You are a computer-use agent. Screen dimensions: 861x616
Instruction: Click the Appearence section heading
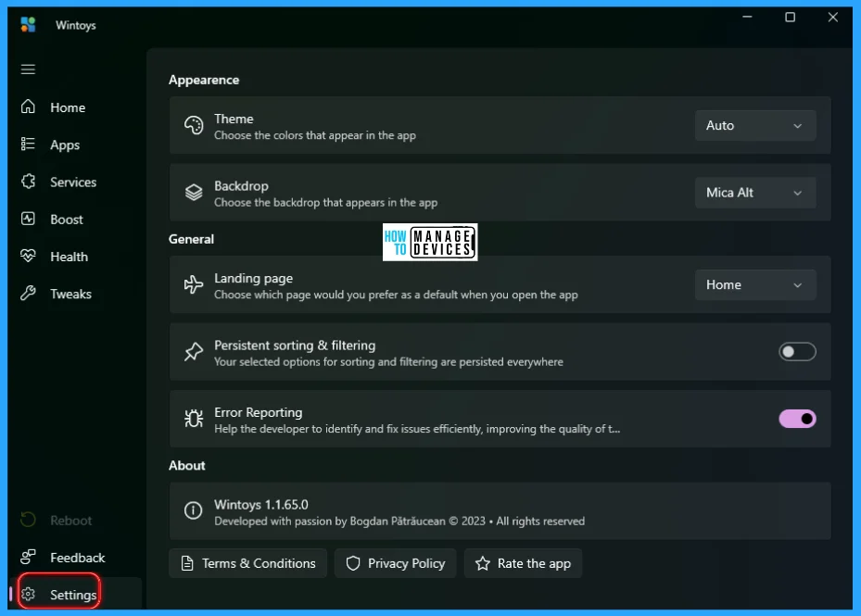click(204, 80)
